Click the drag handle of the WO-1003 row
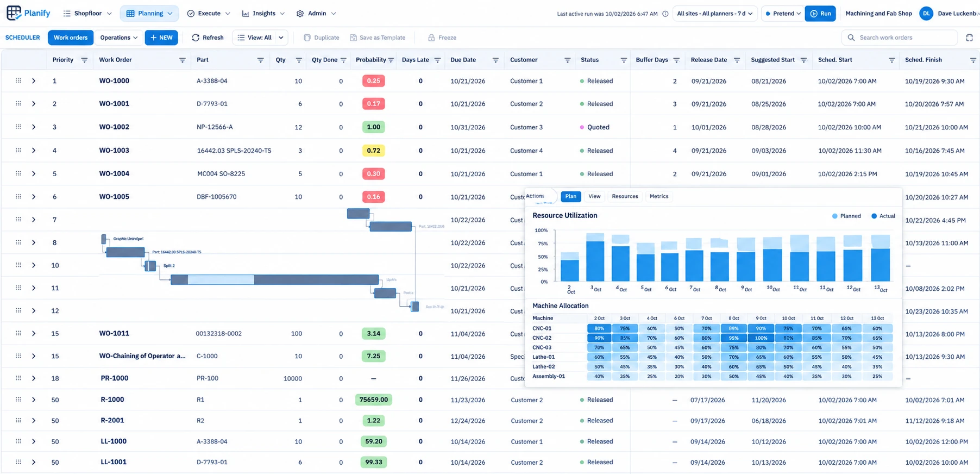Viewport: 980px width, 474px height. (18, 150)
